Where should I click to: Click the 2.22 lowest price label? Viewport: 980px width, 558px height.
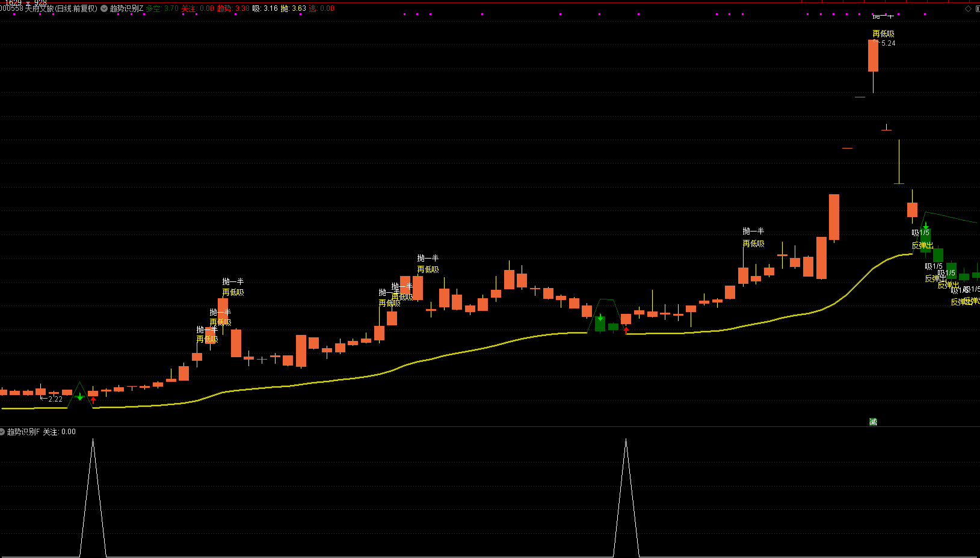coord(55,399)
